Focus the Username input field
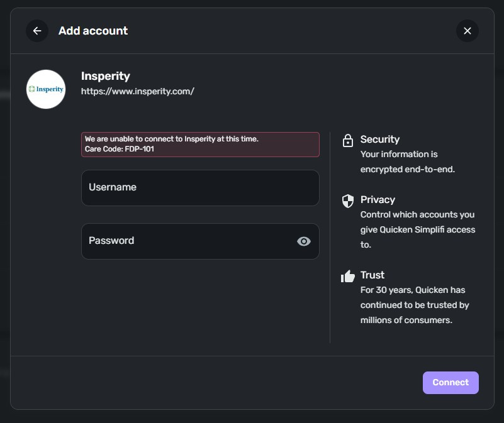The width and height of the screenshot is (504, 423). point(200,187)
